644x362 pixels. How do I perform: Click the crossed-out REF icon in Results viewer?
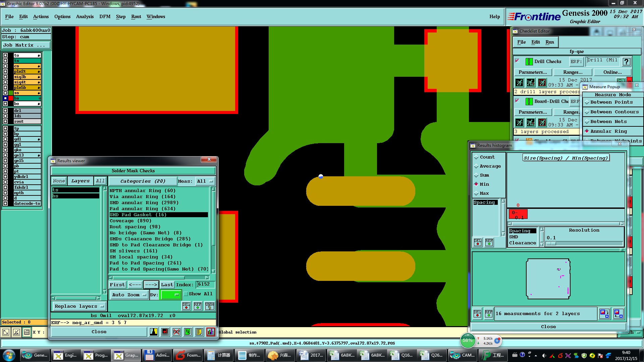pos(176,332)
